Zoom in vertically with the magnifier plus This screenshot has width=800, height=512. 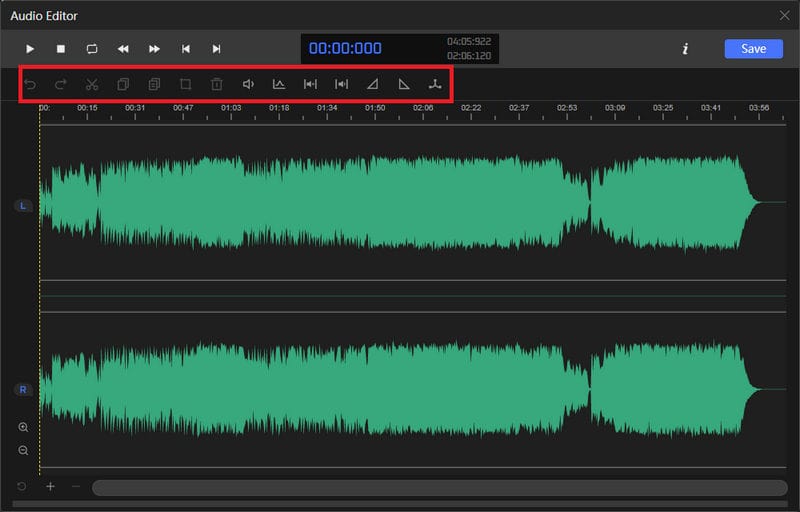(23, 427)
